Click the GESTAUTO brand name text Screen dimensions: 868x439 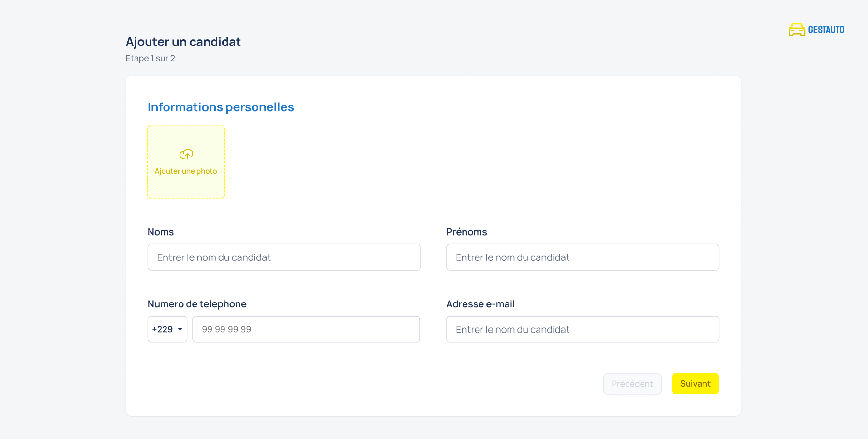pyautogui.click(x=826, y=30)
